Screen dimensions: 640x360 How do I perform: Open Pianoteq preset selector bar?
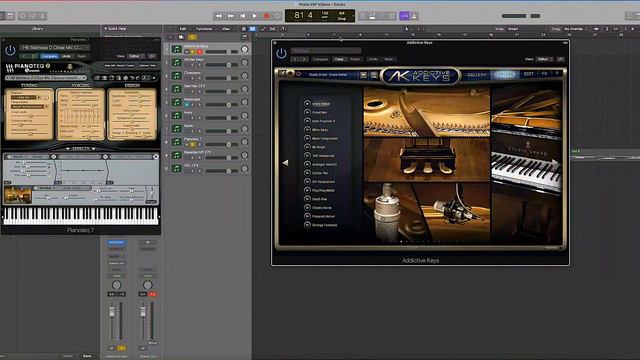pyautogui.click(x=46, y=78)
